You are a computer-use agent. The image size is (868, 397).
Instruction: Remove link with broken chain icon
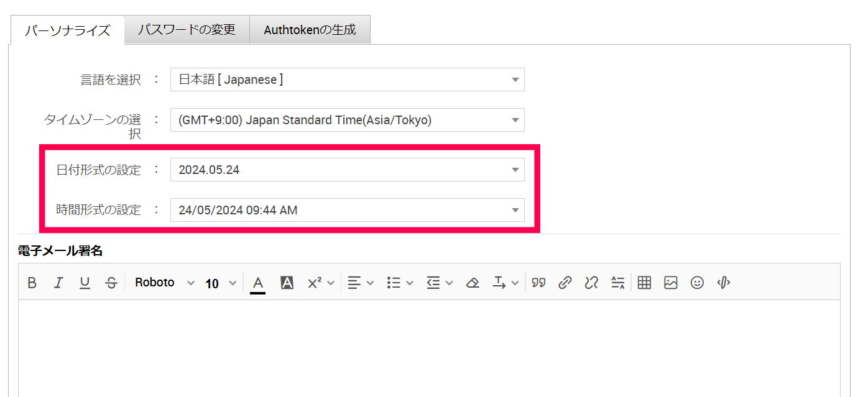click(591, 283)
